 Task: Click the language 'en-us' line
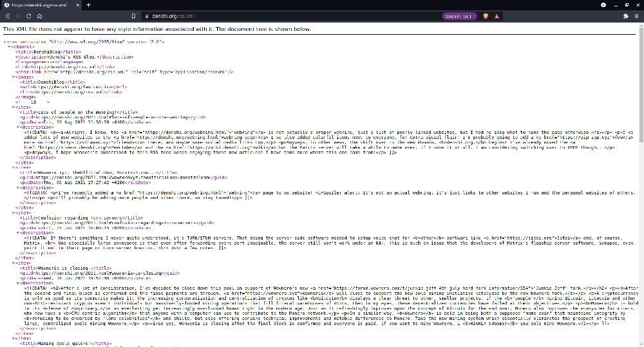pos(50,62)
